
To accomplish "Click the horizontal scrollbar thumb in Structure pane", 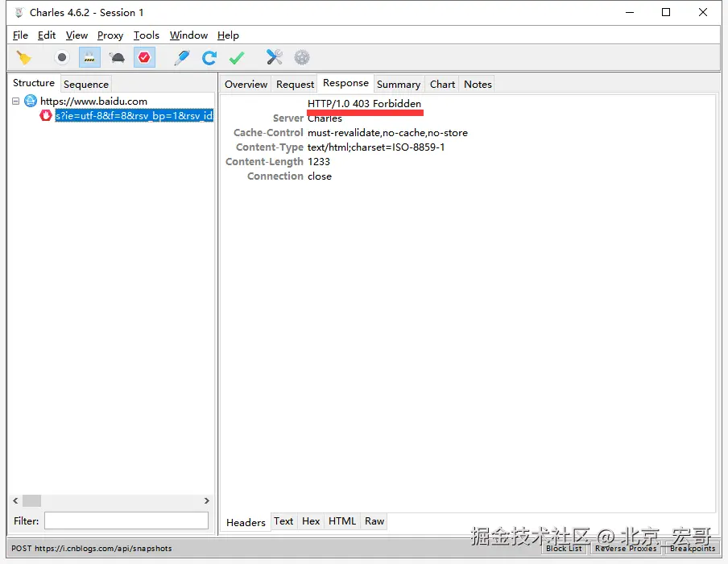I will click(x=31, y=501).
